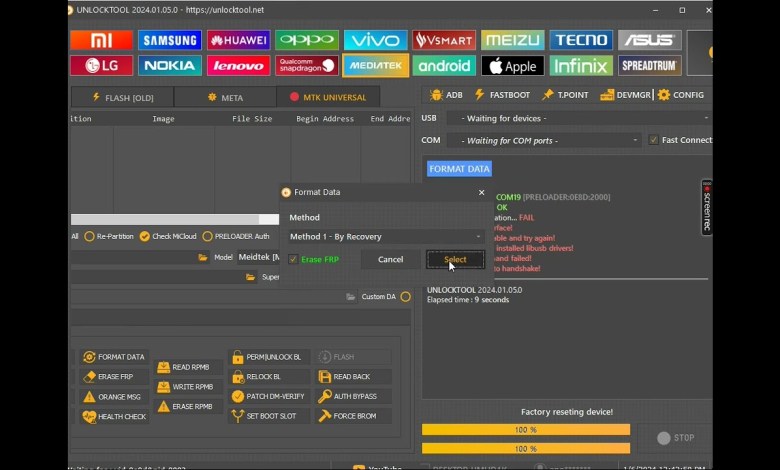Click the RELOCK BL button

point(269,377)
